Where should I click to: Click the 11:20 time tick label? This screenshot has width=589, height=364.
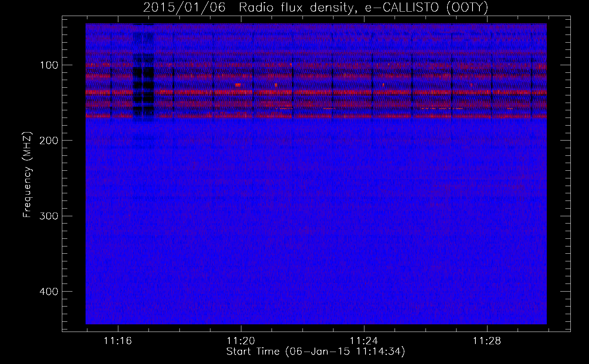click(x=241, y=341)
